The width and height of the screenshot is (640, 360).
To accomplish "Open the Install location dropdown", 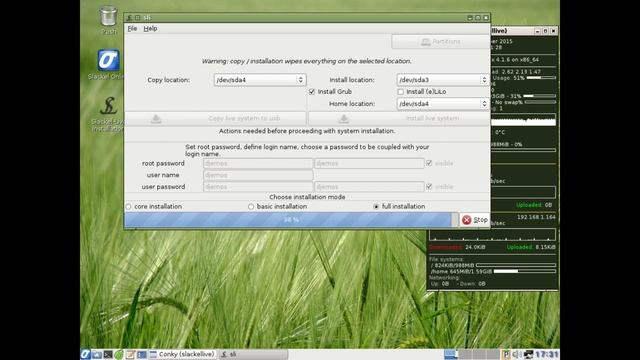I will point(442,80).
